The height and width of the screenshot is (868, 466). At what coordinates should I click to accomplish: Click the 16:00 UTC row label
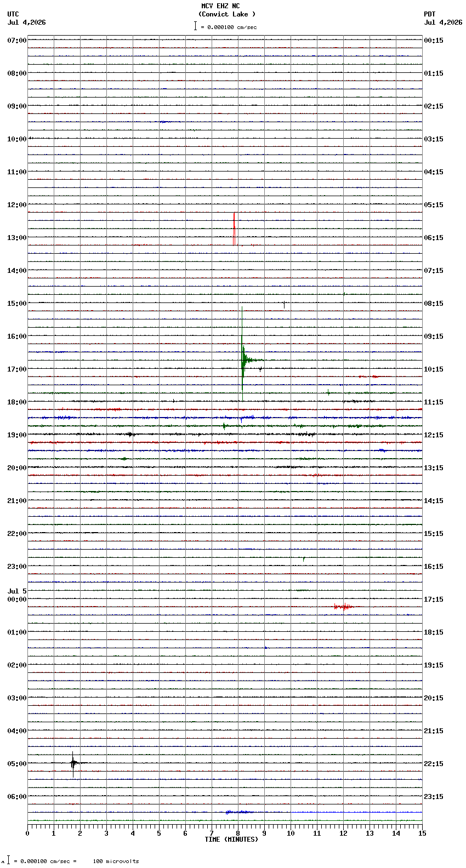[x=17, y=336]
